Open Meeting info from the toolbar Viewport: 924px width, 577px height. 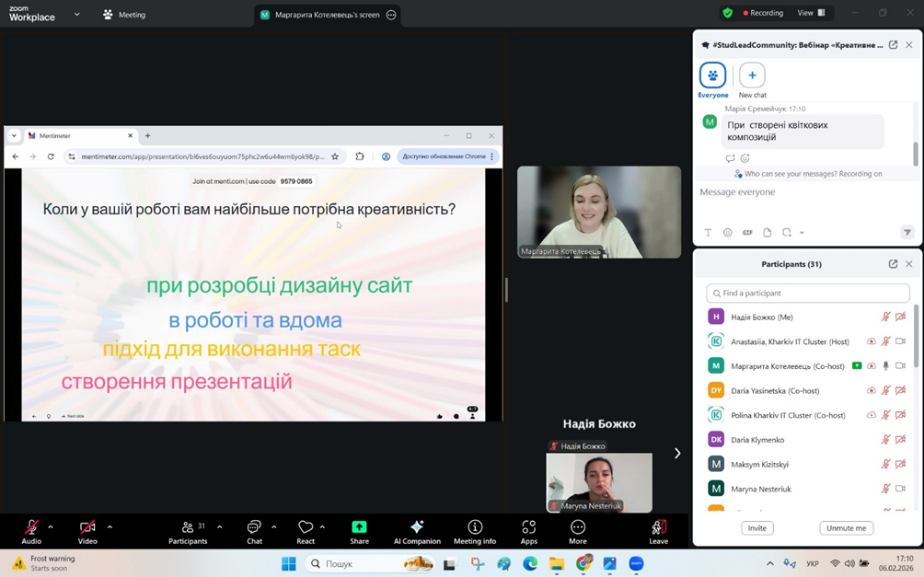click(x=475, y=530)
